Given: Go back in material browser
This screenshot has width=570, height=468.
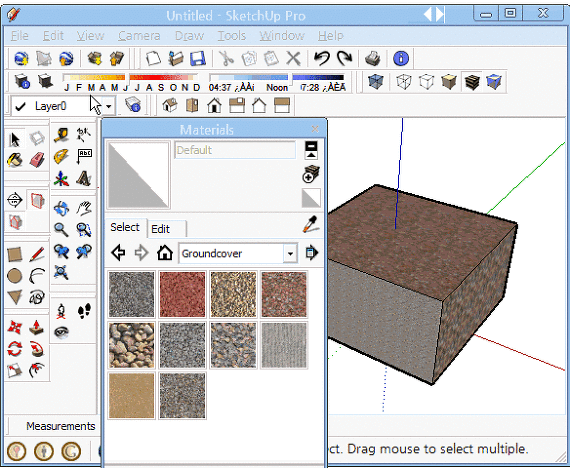Looking at the screenshot, I should tap(119, 253).
